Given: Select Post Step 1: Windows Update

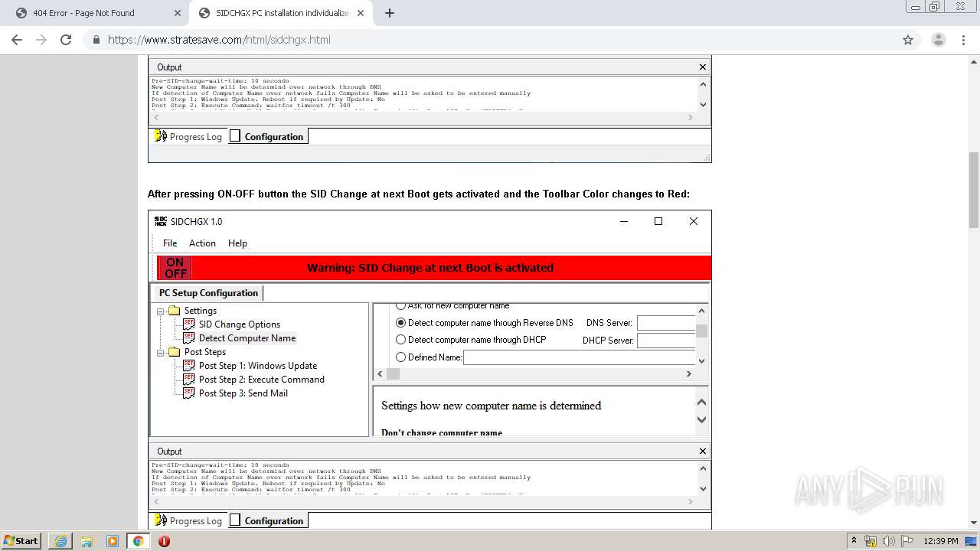Looking at the screenshot, I should coord(258,366).
